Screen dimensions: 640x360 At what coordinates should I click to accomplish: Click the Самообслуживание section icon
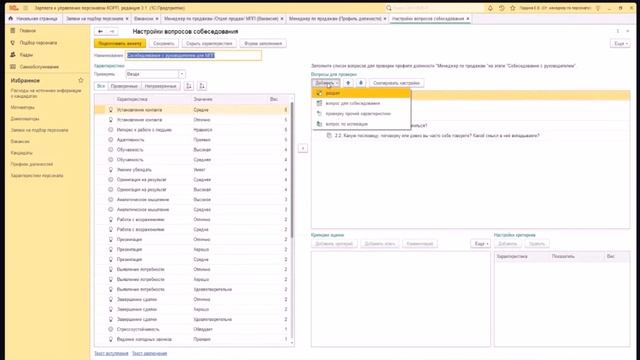pos(13,67)
